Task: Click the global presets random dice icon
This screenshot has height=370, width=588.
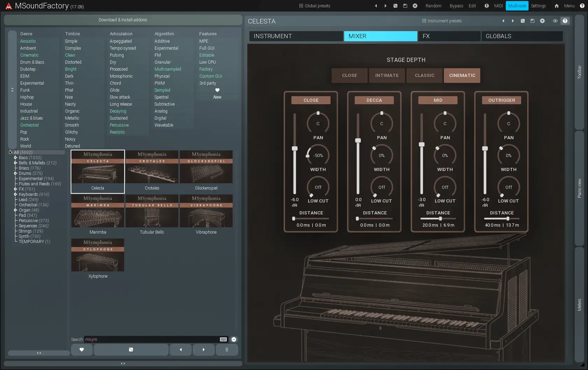Action: [395, 6]
